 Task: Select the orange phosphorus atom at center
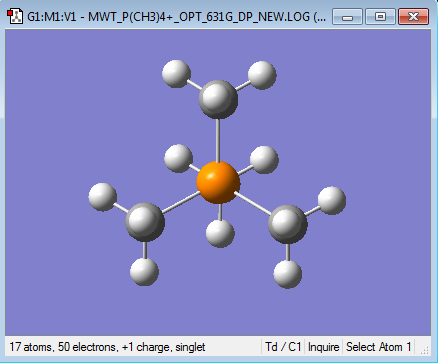coord(218,182)
